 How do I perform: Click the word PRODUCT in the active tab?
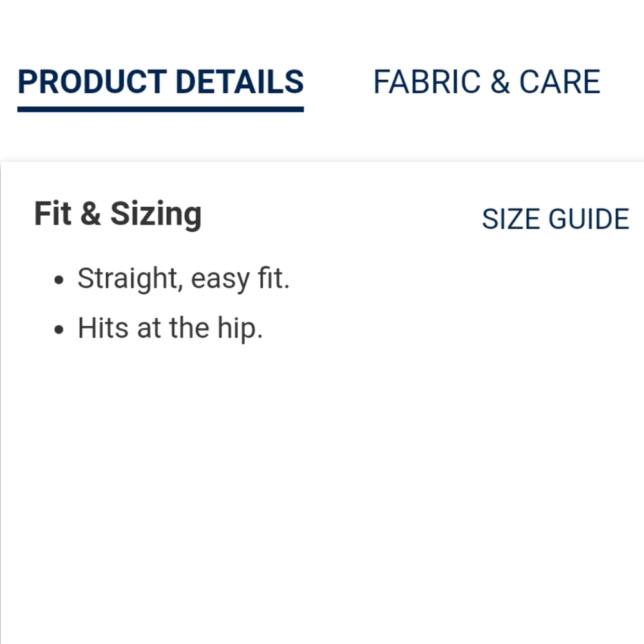coord(92,82)
